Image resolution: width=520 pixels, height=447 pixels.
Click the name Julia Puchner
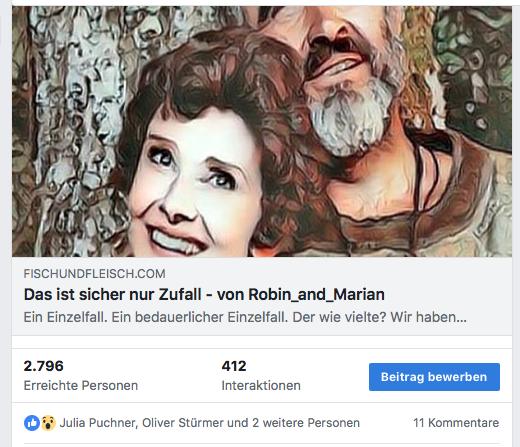click(98, 423)
